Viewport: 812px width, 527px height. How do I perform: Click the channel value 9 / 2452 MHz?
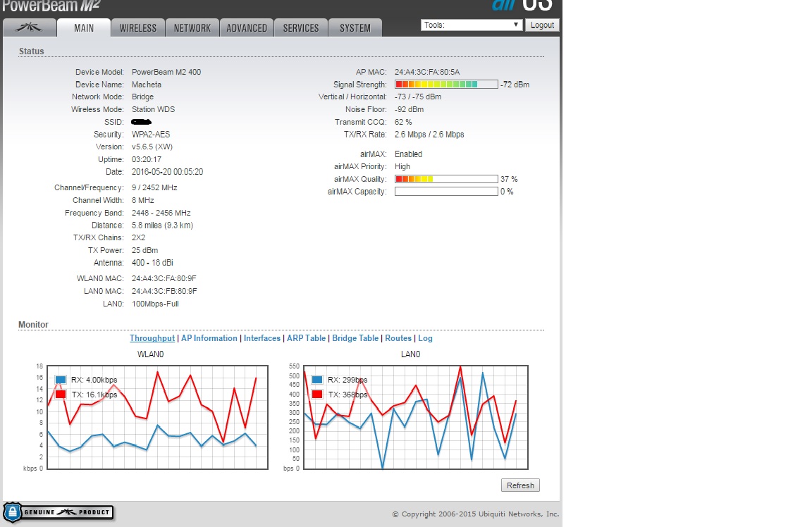[154, 187]
